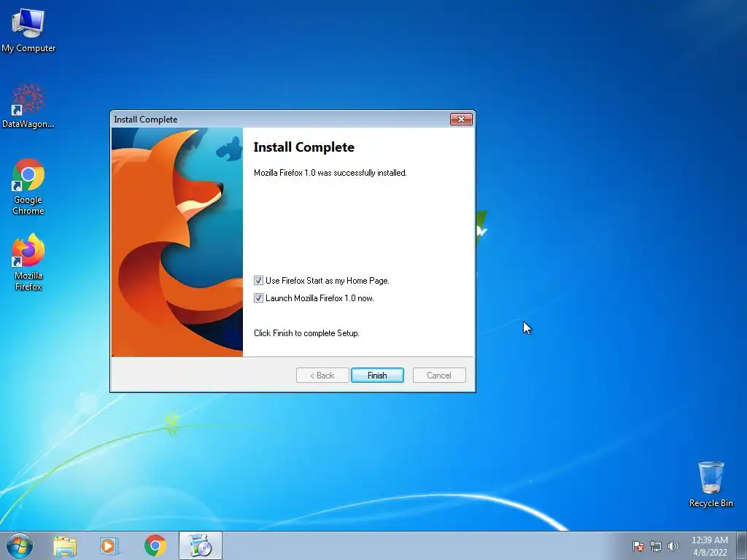Open Google Chrome from the taskbar
Viewport: 747px width, 560px height.
tap(155, 546)
